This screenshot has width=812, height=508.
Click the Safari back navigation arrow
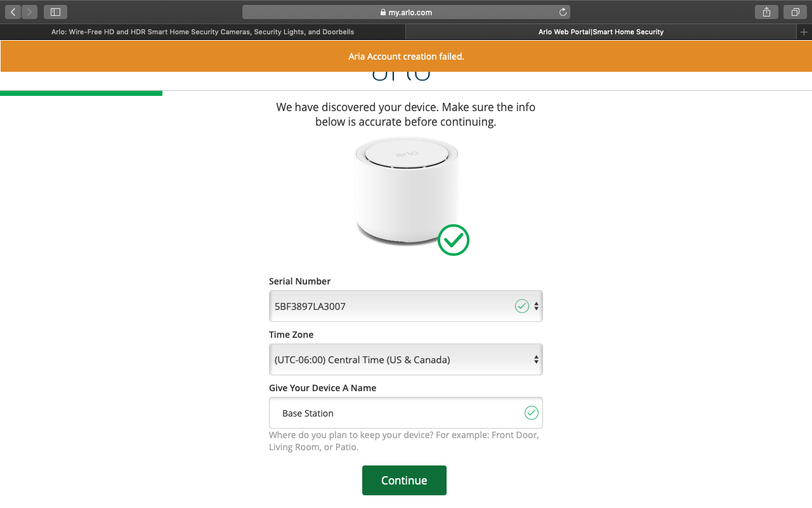click(13, 12)
